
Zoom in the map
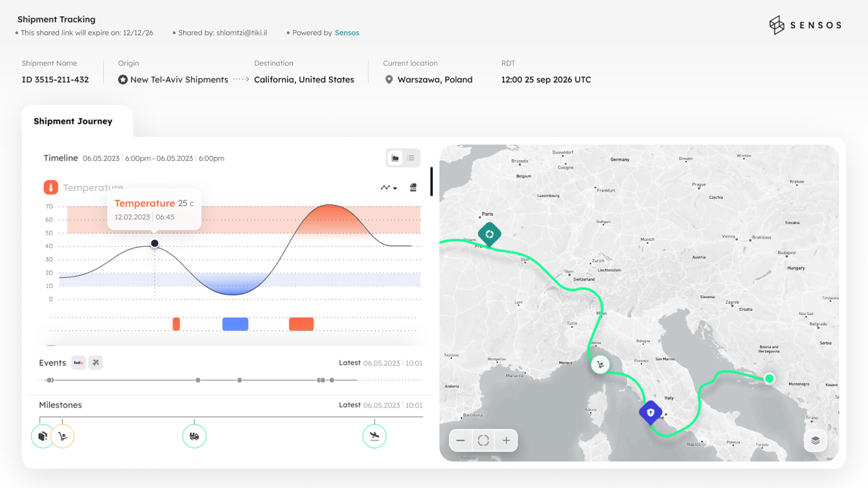[x=506, y=441]
